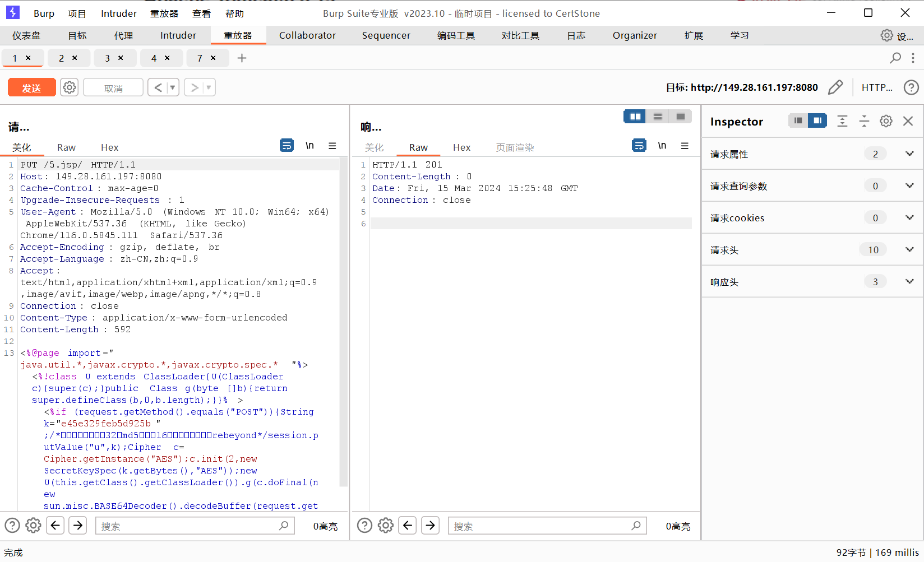
Task: Open response search help icon
Action: (364, 526)
